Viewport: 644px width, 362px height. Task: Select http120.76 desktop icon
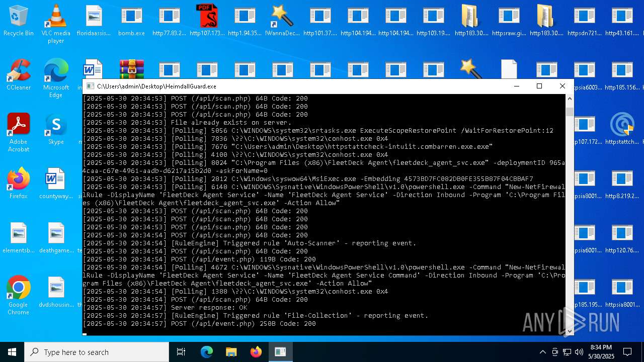pyautogui.click(x=622, y=238)
